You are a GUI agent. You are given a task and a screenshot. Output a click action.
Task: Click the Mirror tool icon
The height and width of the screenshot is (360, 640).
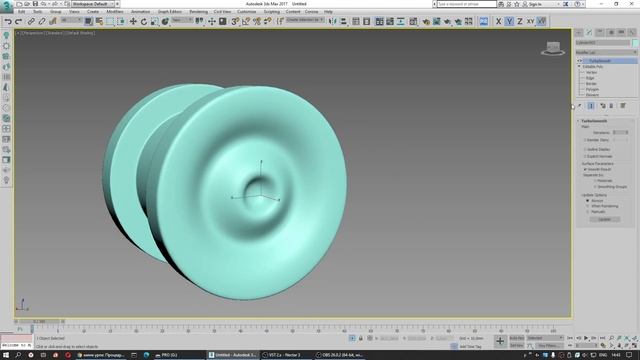[x=333, y=21]
